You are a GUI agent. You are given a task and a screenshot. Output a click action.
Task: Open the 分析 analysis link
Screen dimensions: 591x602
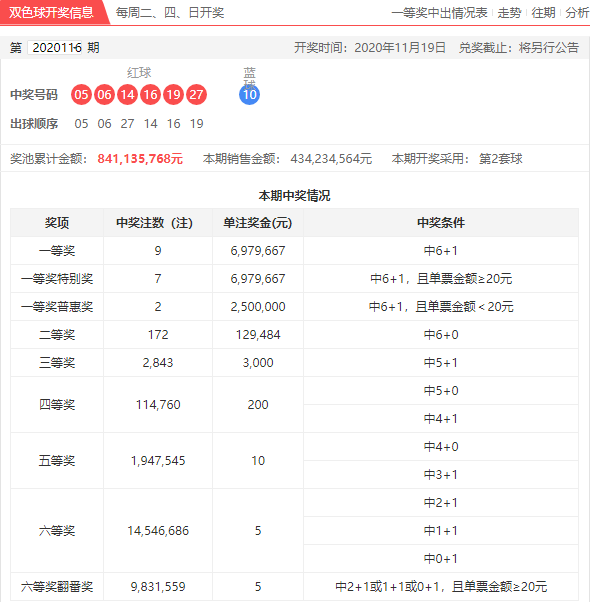click(x=577, y=13)
